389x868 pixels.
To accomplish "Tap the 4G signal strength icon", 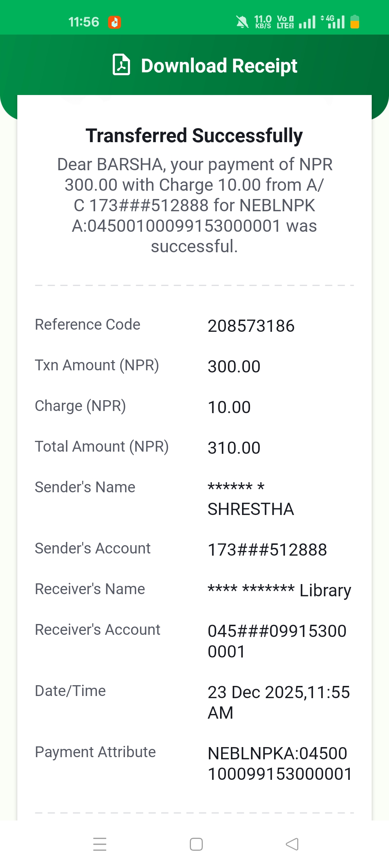I will [333, 22].
